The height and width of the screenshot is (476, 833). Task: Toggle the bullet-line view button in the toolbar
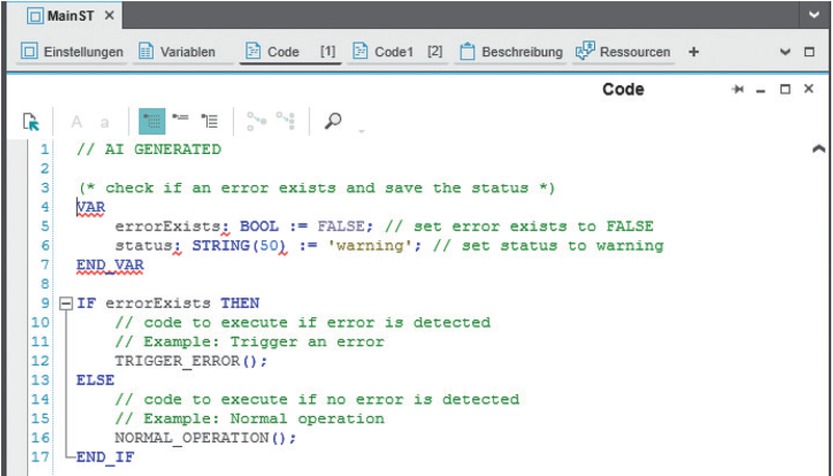[x=181, y=121]
